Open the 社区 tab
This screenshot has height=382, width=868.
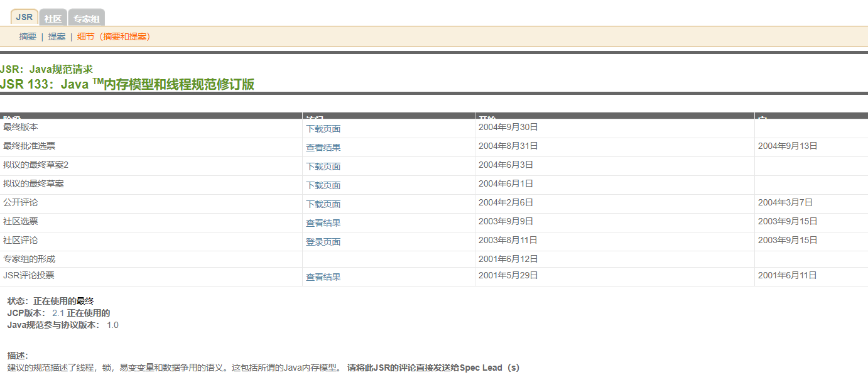click(53, 18)
